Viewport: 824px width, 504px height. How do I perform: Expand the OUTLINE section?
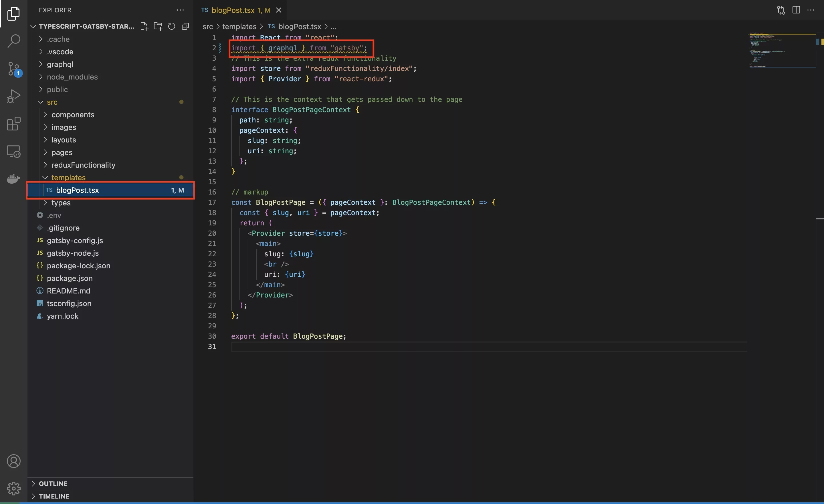(53, 484)
